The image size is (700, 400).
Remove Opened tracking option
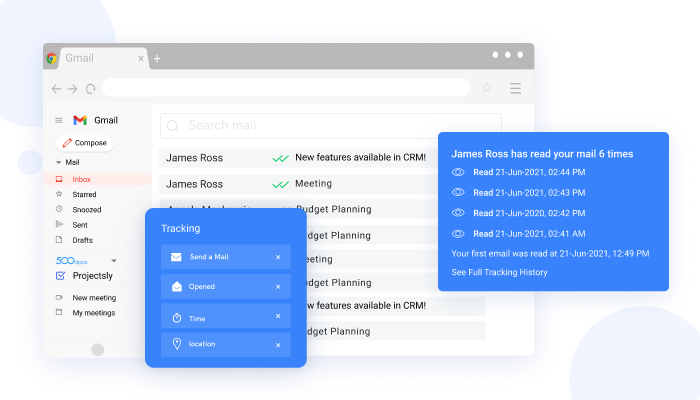coord(278,287)
